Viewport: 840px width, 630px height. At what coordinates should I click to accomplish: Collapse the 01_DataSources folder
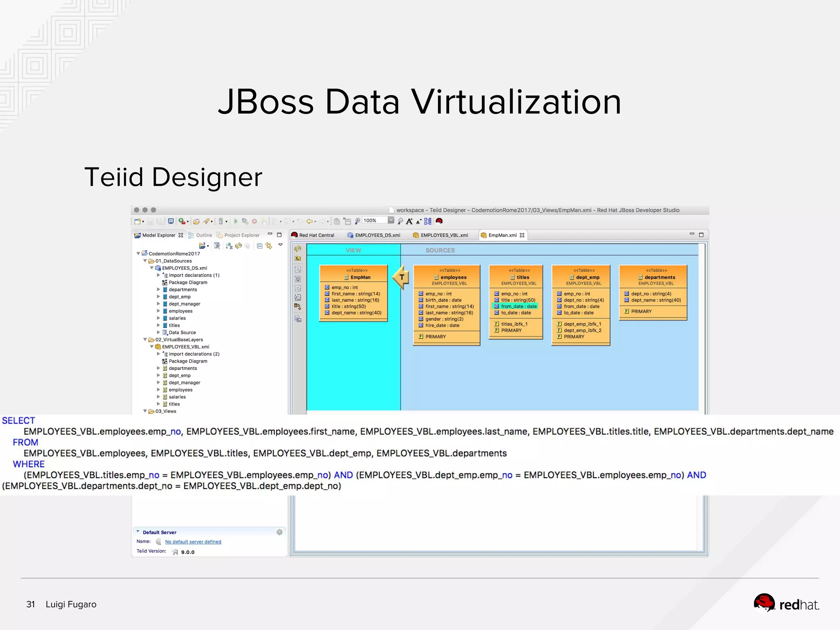(x=145, y=261)
